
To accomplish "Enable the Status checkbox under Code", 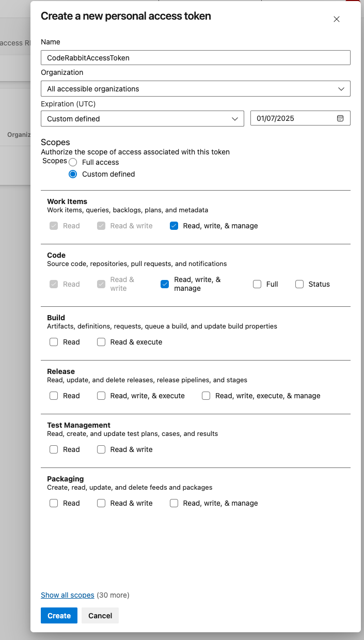I will [x=299, y=284].
